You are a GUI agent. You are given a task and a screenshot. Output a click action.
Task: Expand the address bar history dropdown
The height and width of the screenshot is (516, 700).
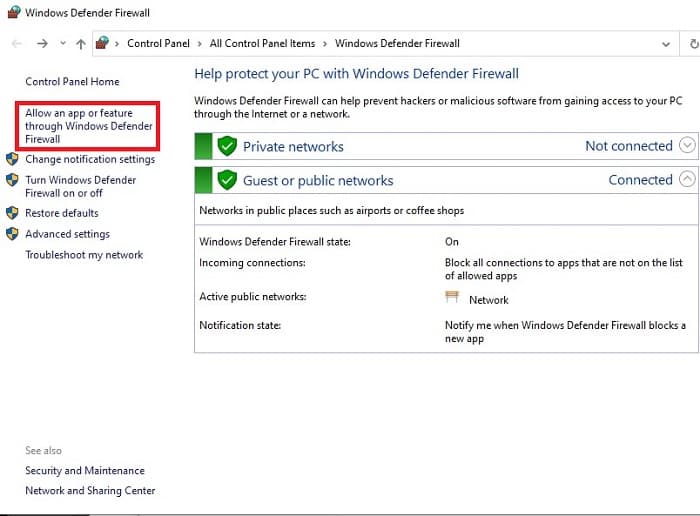(666, 44)
